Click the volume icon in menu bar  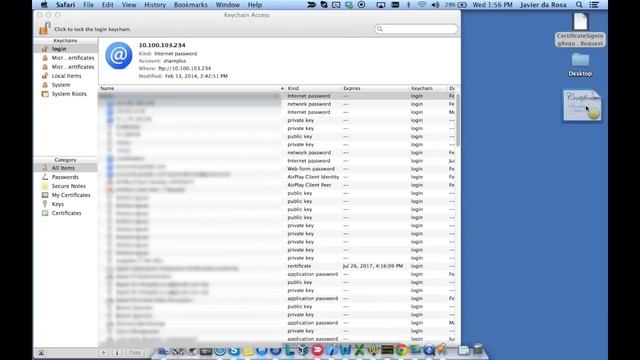(436, 5)
